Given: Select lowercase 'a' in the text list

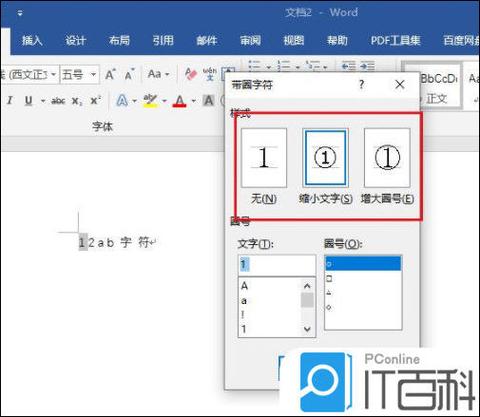Looking at the screenshot, I should coord(244,301).
